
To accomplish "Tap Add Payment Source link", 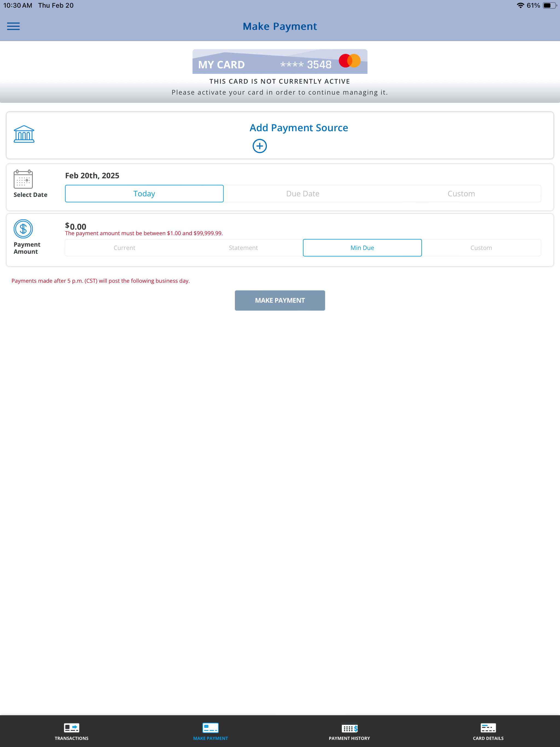I will pos(299,128).
